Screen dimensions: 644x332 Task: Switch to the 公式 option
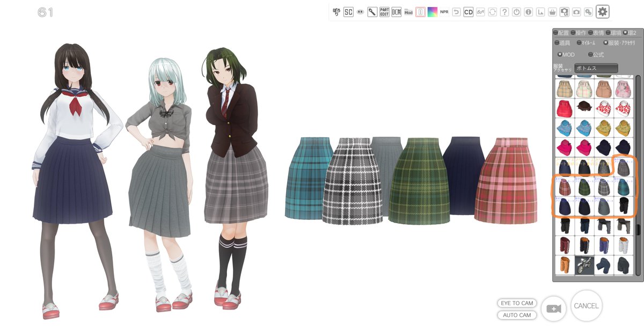[590, 54]
